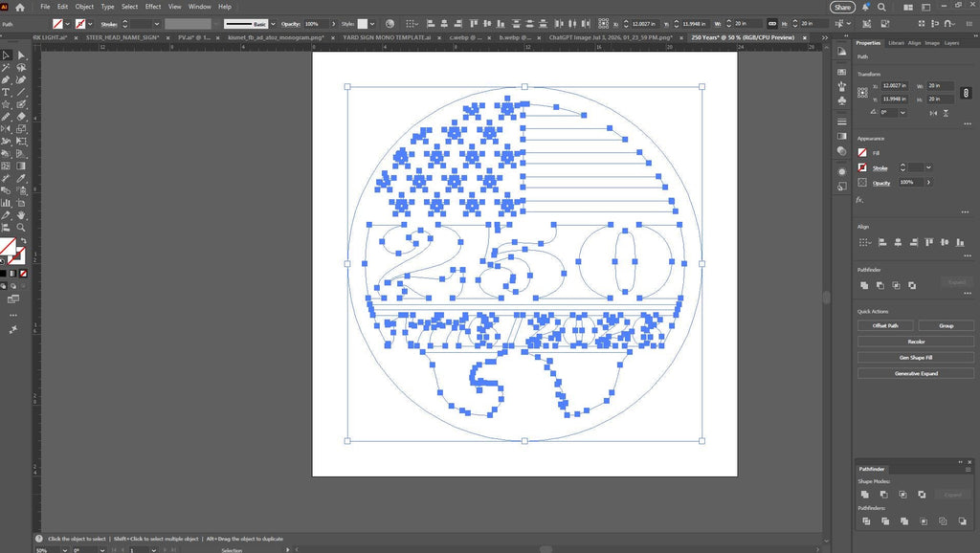Set the Gradient color mode button

13,273
